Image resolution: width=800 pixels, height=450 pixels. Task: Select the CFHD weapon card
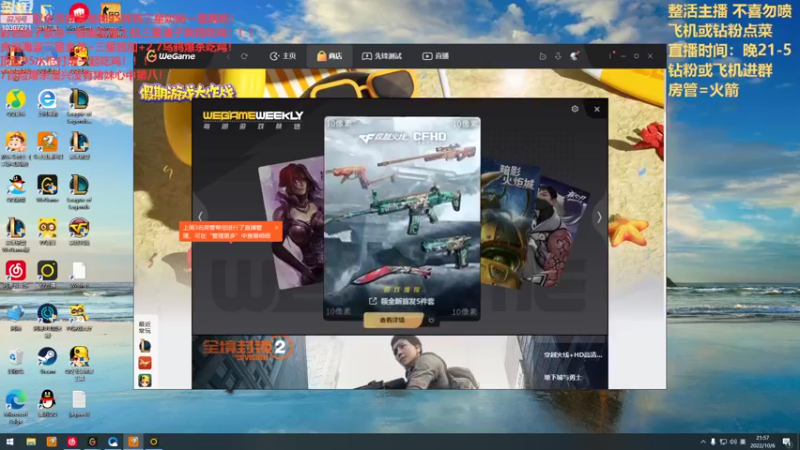point(402,218)
